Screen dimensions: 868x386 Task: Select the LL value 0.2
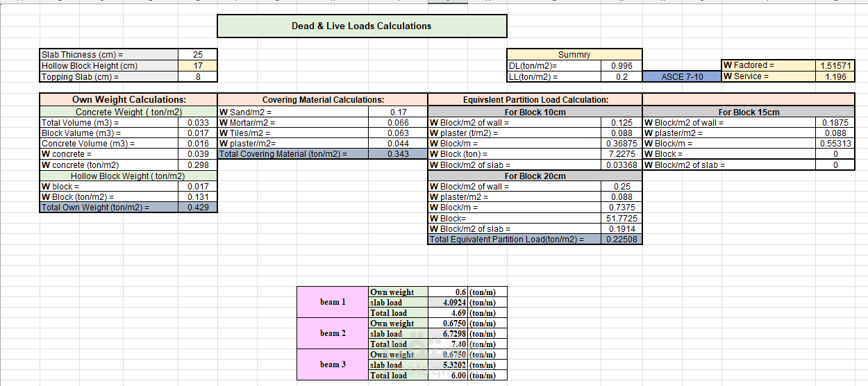(621, 77)
